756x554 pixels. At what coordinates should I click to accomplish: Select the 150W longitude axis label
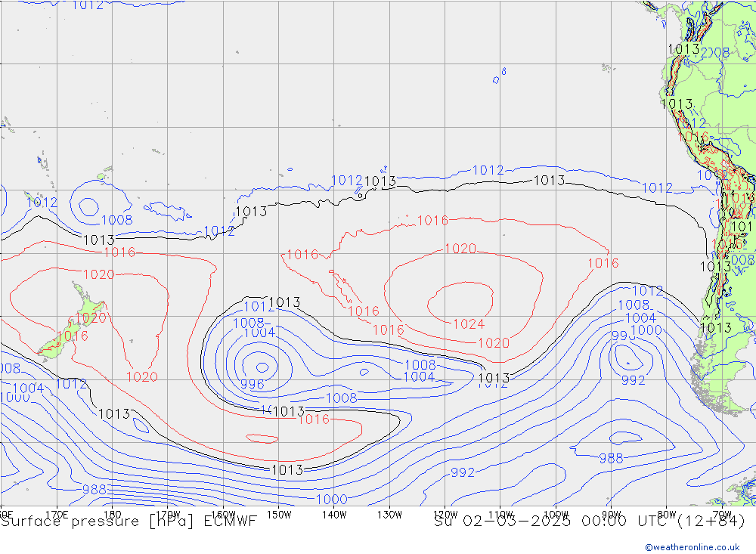coord(279,513)
